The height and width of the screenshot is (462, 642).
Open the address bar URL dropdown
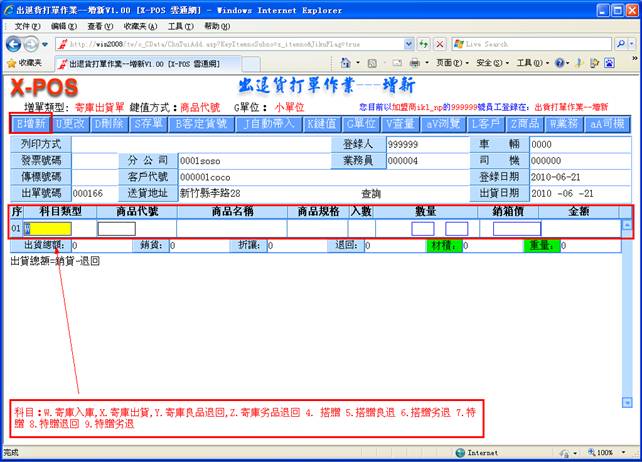tap(406, 44)
